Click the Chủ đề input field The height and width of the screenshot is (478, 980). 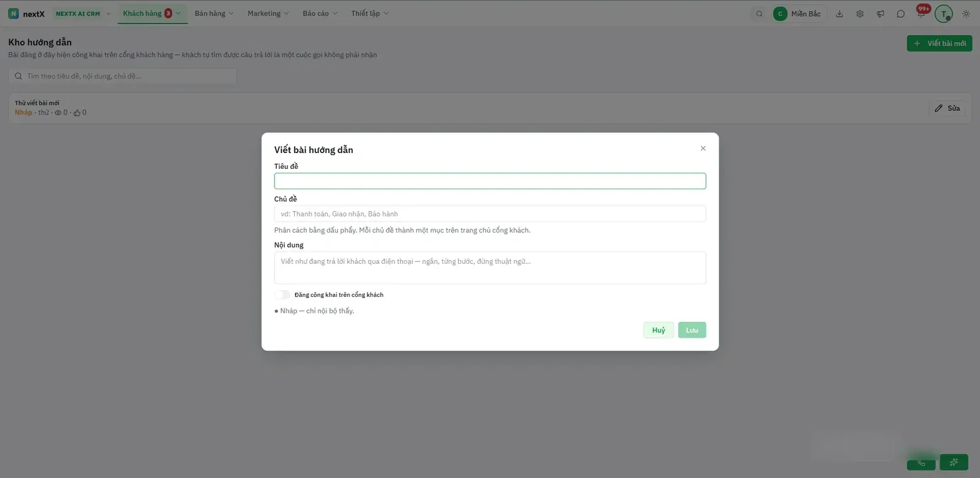pos(490,214)
